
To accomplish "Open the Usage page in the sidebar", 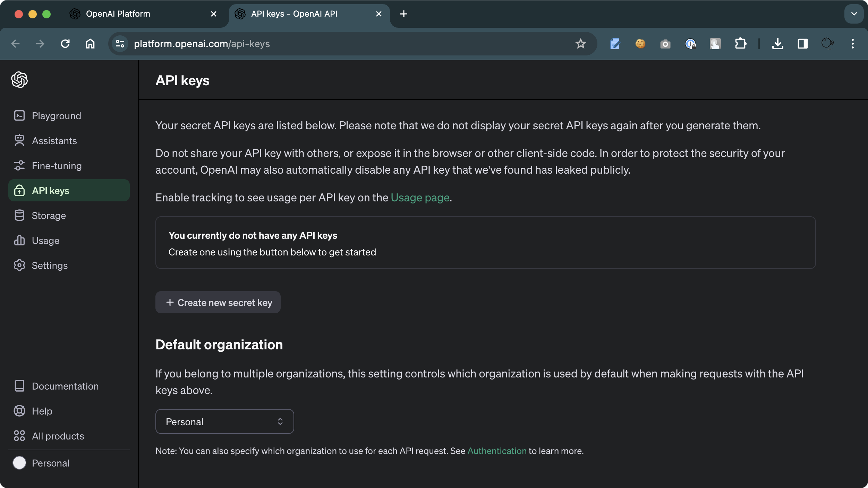I will [45, 241].
